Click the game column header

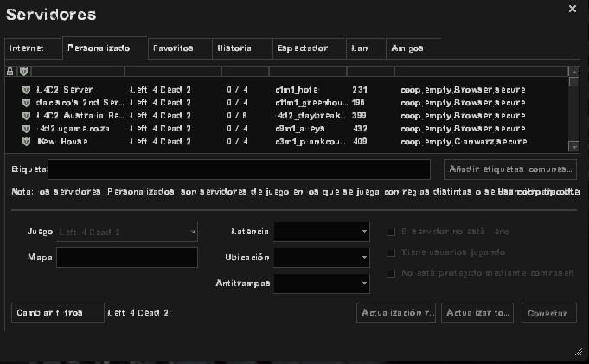pyautogui.click(x=173, y=72)
